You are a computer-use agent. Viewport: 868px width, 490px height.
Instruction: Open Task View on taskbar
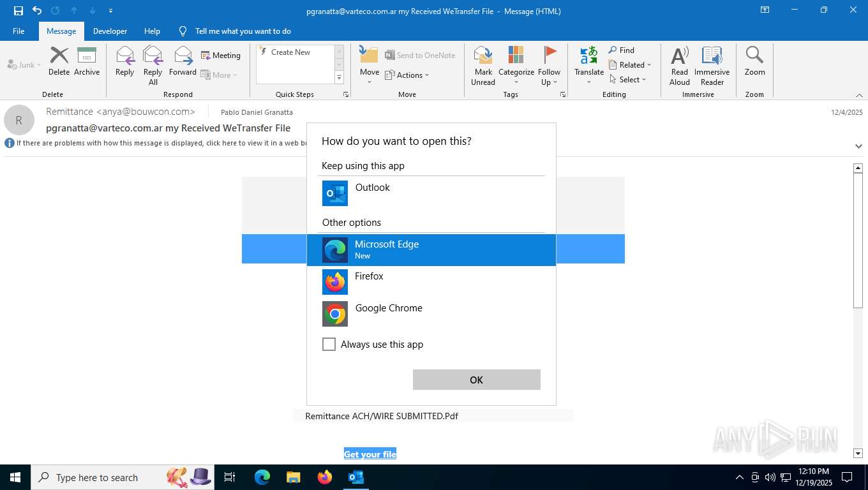tap(230, 477)
